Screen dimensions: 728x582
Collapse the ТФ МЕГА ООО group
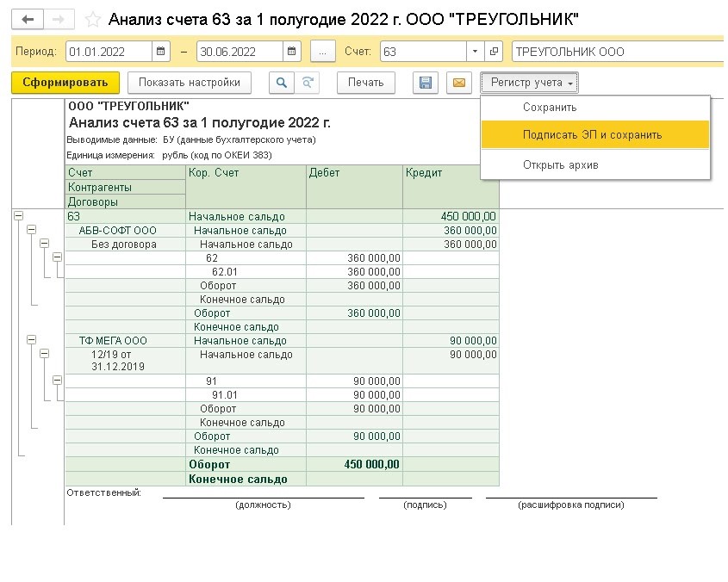pos(32,341)
